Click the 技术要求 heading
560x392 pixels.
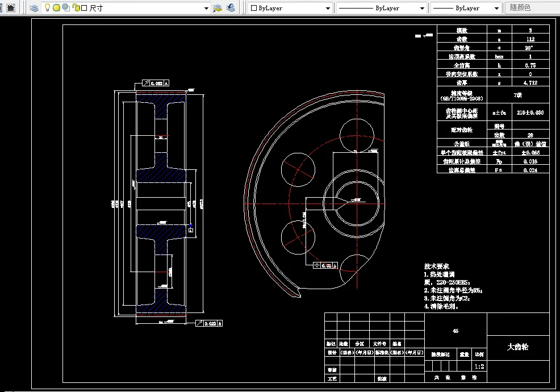click(436, 266)
